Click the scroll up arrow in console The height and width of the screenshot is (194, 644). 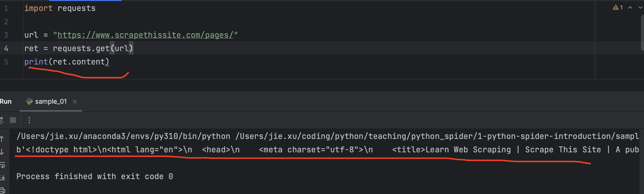(x=2, y=138)
